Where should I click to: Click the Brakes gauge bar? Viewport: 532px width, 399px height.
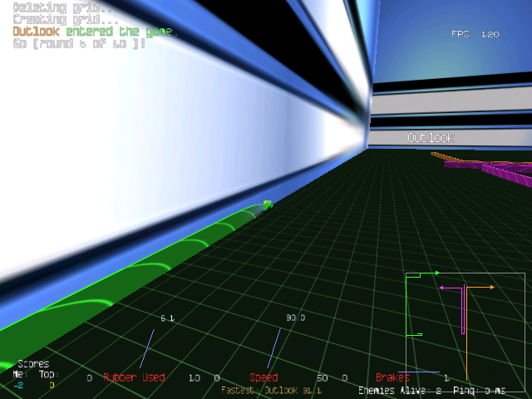coord(407,371)
